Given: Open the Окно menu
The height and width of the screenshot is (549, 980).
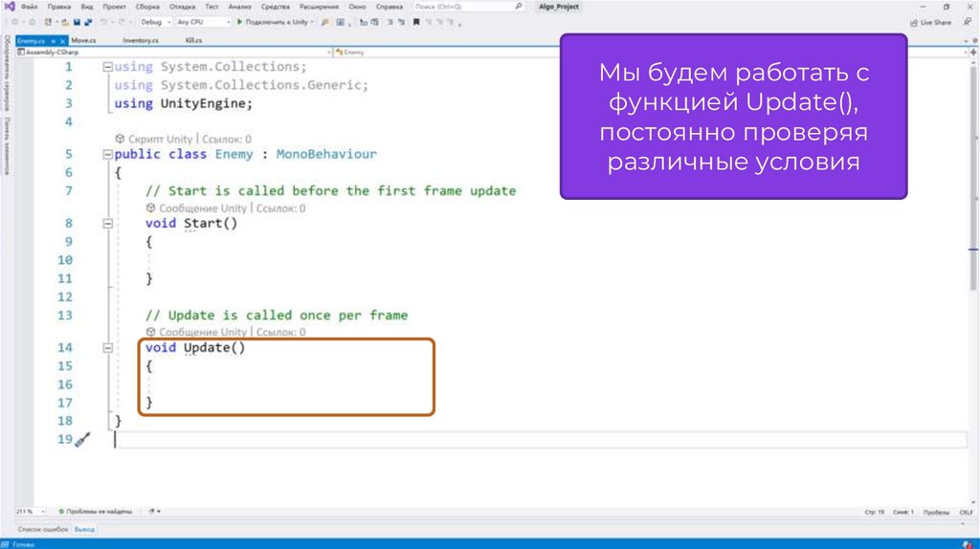Looking at the screenshot, I should point(358,7).
